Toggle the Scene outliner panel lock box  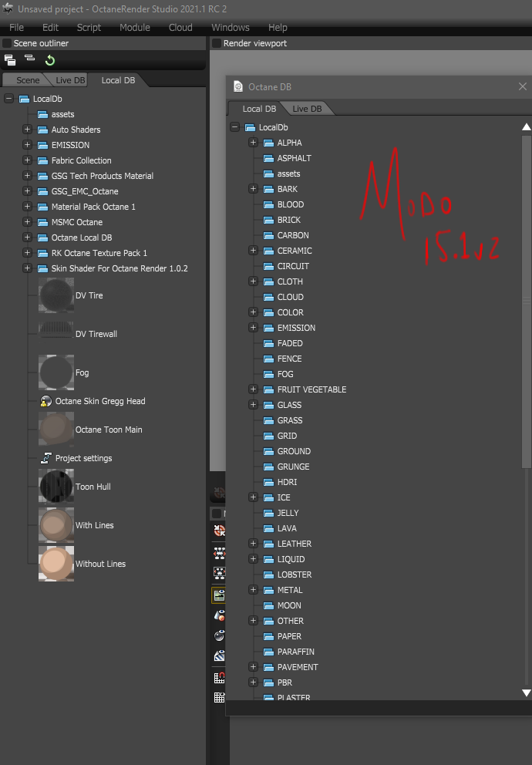pos(7,43)
